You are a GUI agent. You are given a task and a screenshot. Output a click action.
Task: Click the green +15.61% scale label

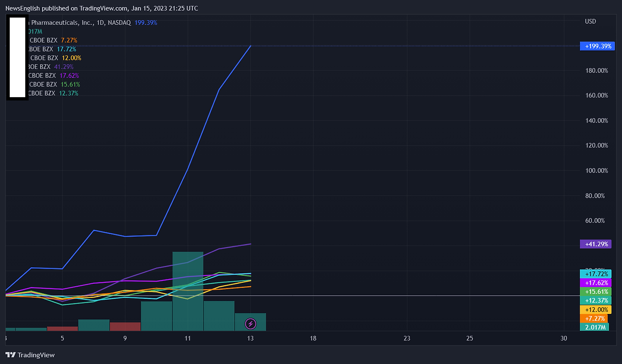[x=596, y=292]
